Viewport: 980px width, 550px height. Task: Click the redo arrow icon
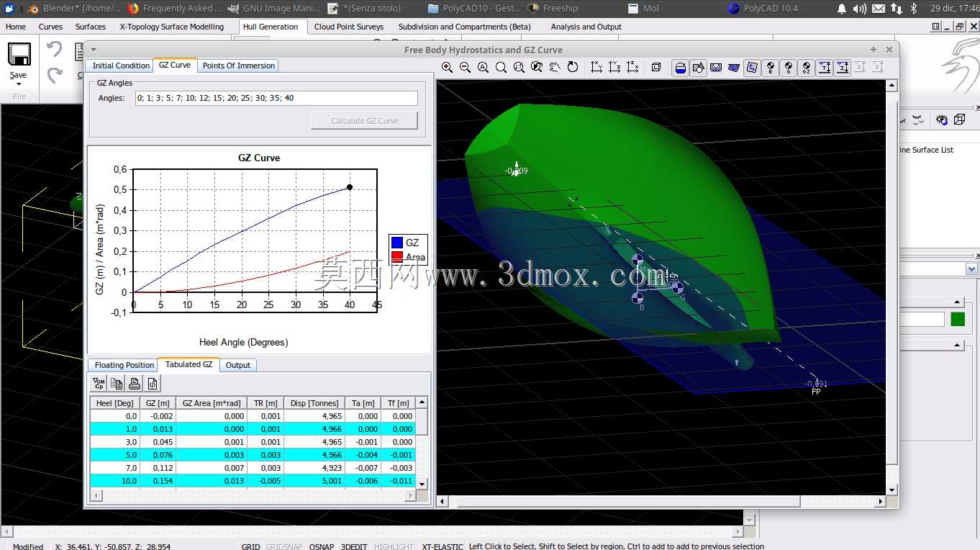(55, 75)
